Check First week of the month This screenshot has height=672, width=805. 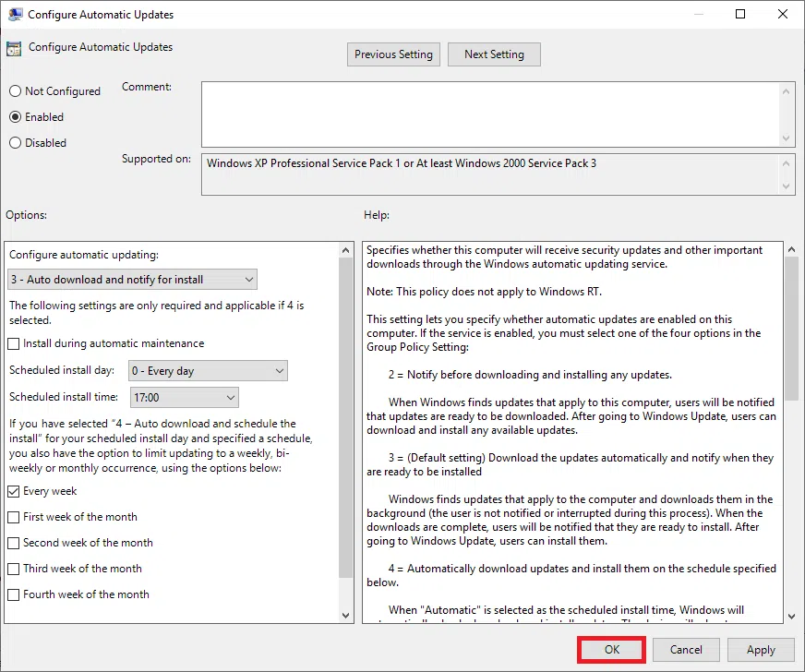14,517
